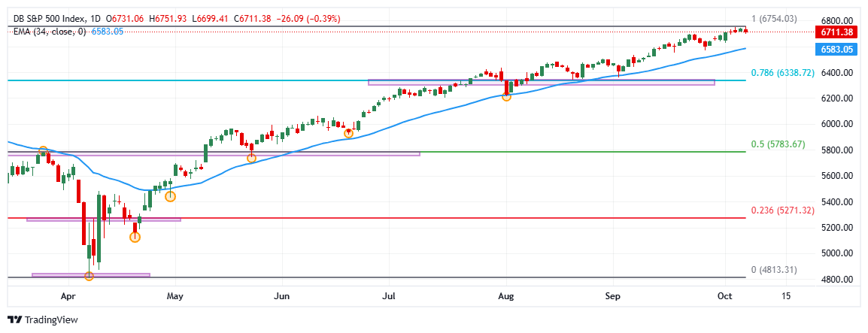Select the orange circle marker just before May

coord(171,197)
